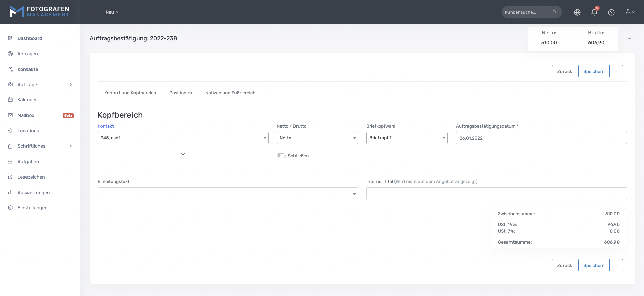644x296 pixels.
Task: Open the user account menu icon
Action: 630,12
